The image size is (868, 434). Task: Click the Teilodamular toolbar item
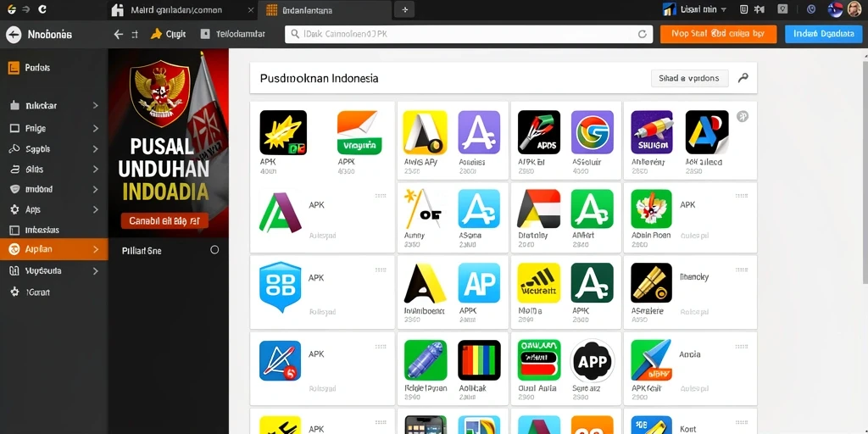[x=232, y=34]
